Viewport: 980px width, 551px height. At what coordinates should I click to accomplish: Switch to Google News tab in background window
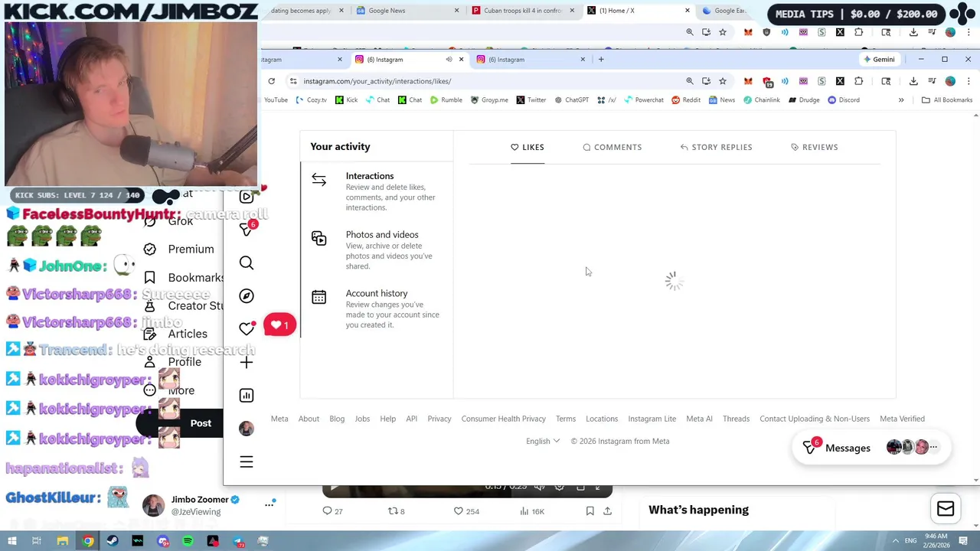tap(406, 11)
